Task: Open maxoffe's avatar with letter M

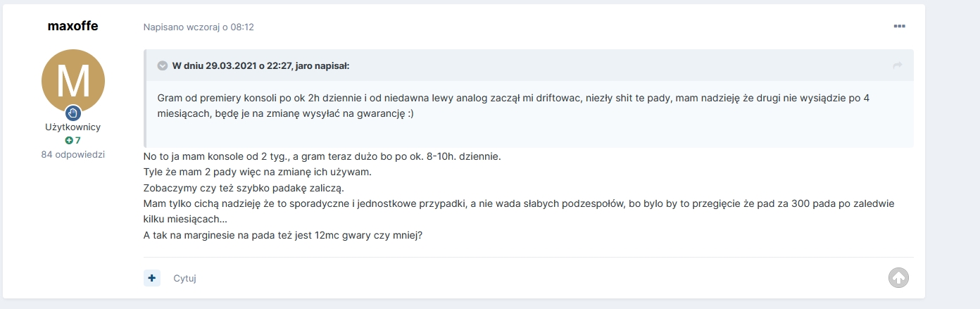Action: pos(73,81)
